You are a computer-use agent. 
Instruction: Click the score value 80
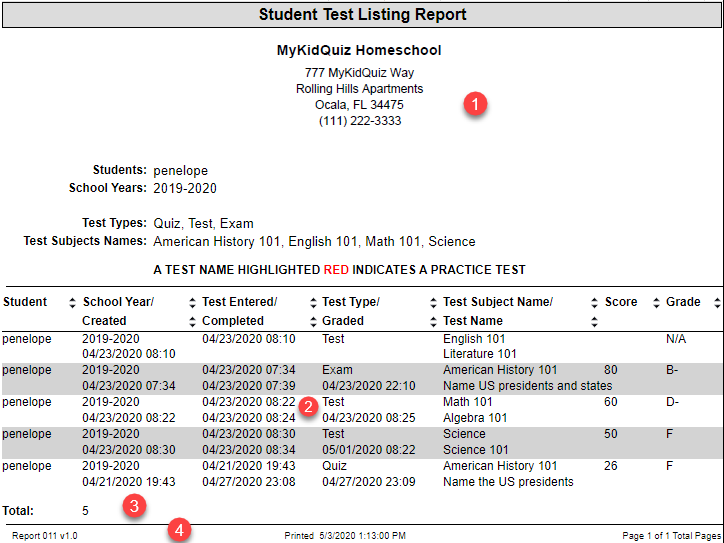(x=611, y=370)
